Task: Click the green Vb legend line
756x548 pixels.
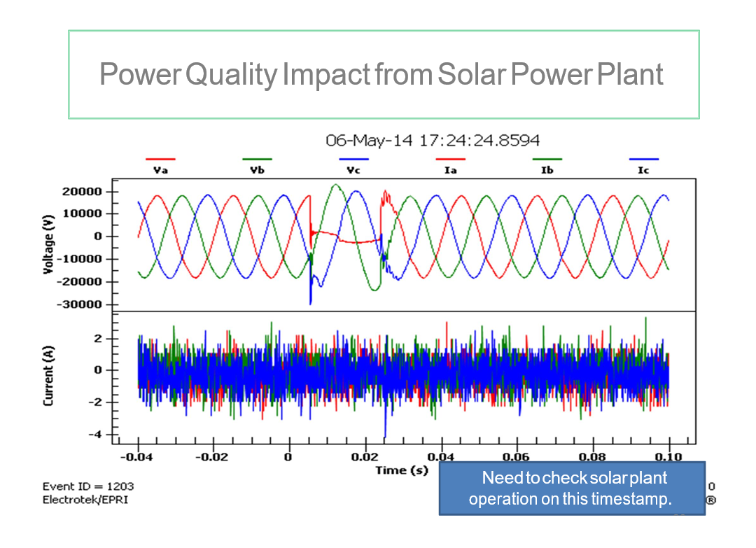Action: point(257,160)
